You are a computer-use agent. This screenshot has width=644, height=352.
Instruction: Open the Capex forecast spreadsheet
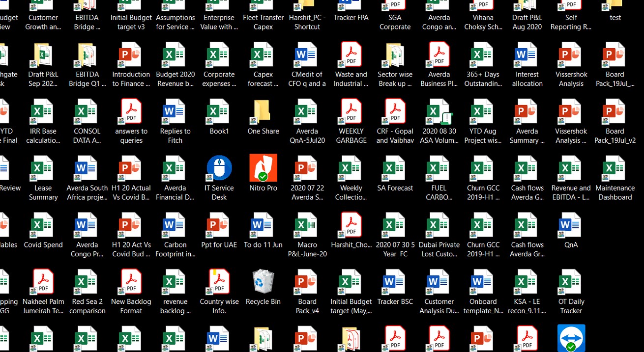coord(263,54)
